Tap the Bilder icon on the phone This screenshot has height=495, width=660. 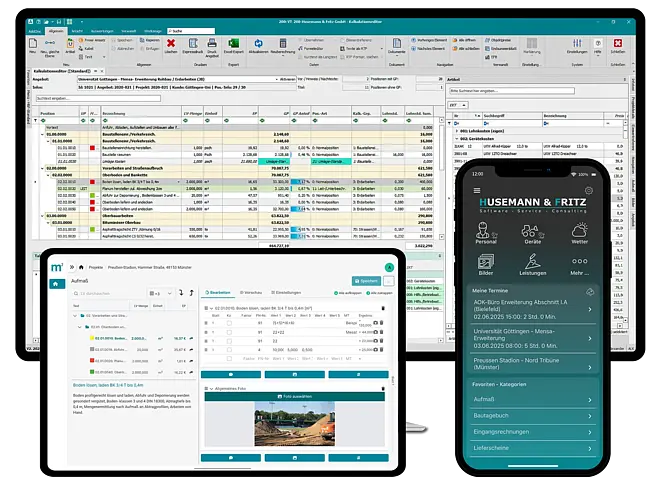tap(486, 262)
